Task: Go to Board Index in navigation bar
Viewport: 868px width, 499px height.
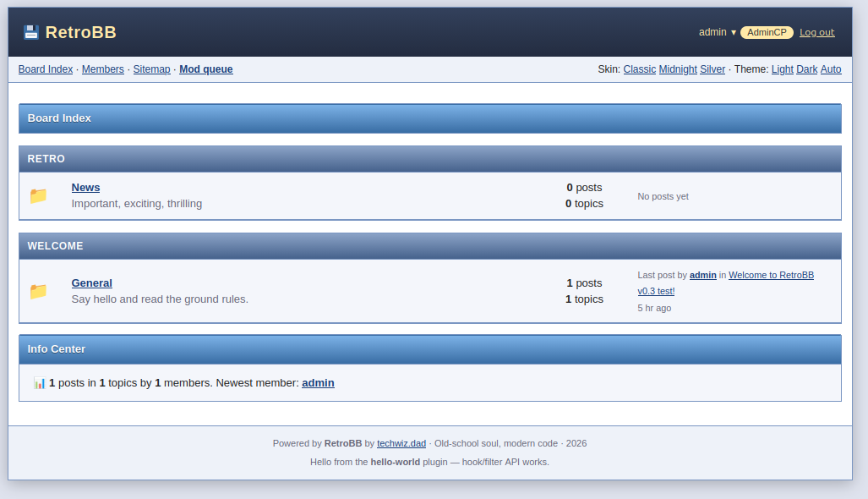Action: point(46,69)
